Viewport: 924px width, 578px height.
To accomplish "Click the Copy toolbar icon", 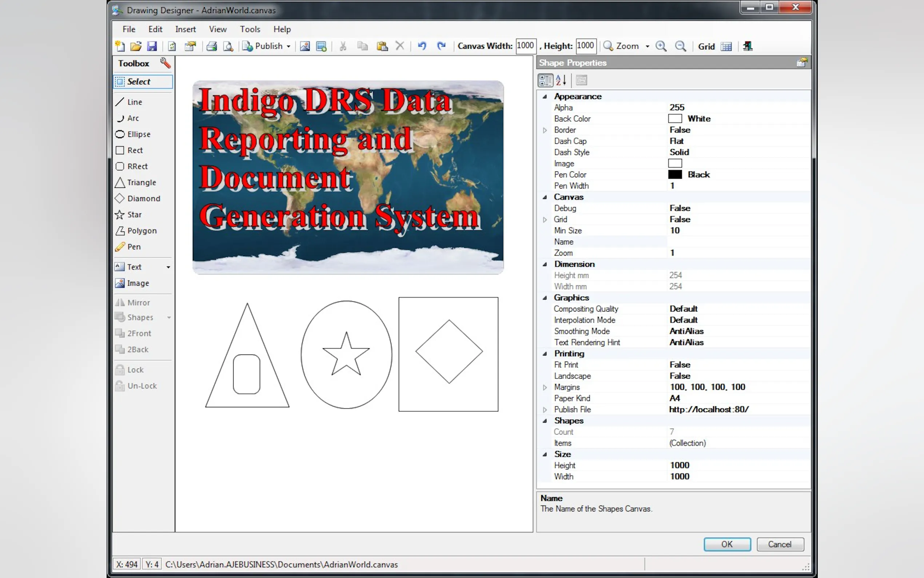I will [362, 46].
